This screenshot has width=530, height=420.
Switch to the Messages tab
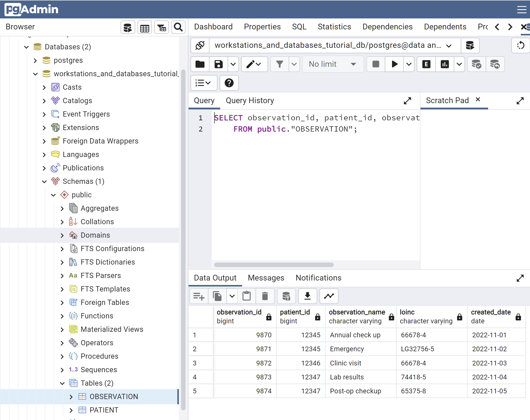click(x=266, y=278)
